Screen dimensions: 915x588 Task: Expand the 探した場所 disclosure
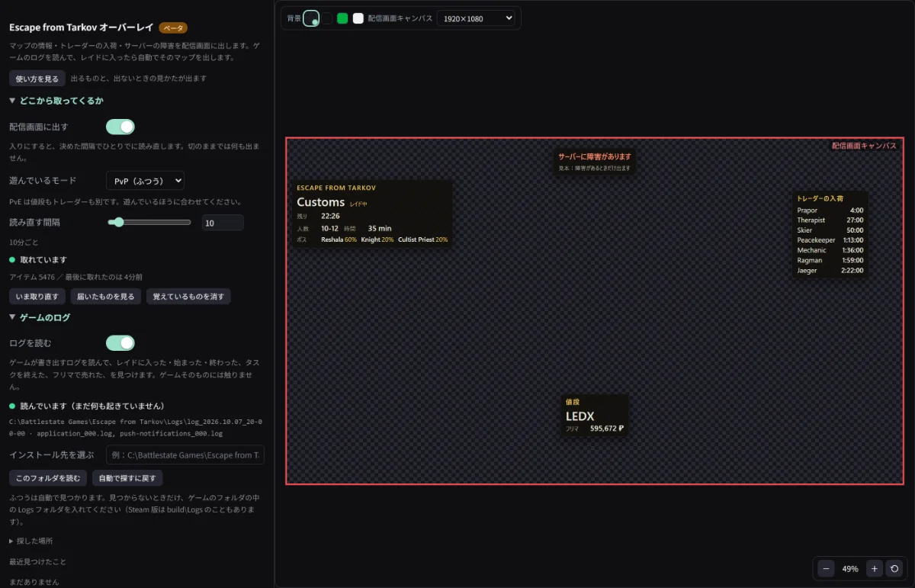31,541
